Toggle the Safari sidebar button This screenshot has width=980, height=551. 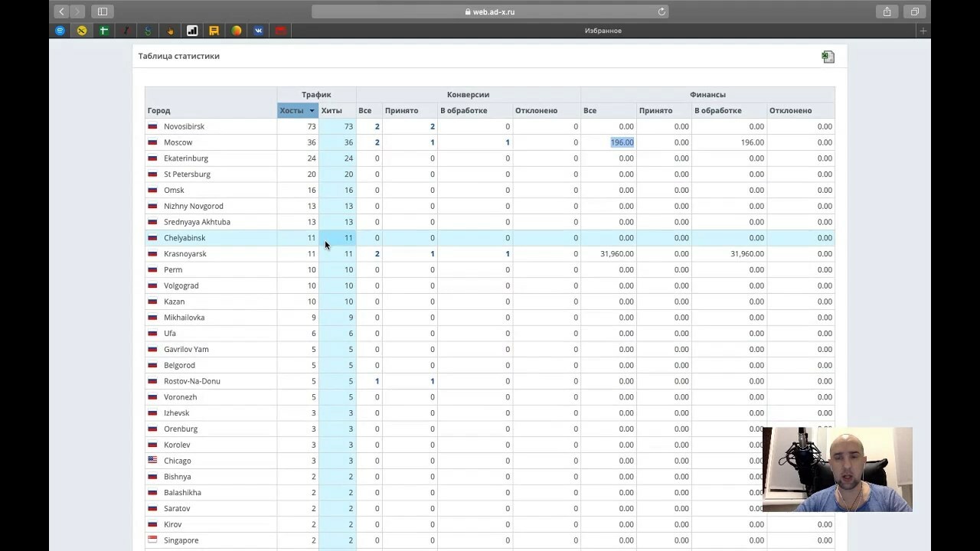point(102,11)
